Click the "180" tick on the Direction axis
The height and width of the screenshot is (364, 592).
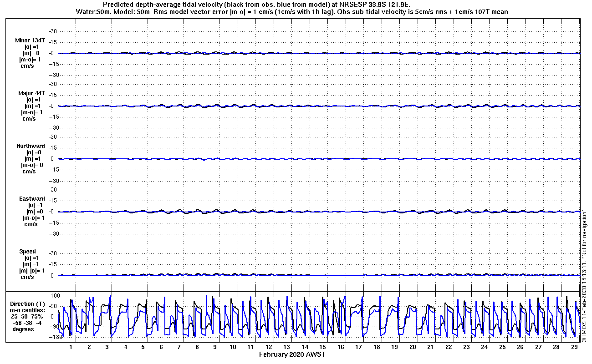pos(56,296)
